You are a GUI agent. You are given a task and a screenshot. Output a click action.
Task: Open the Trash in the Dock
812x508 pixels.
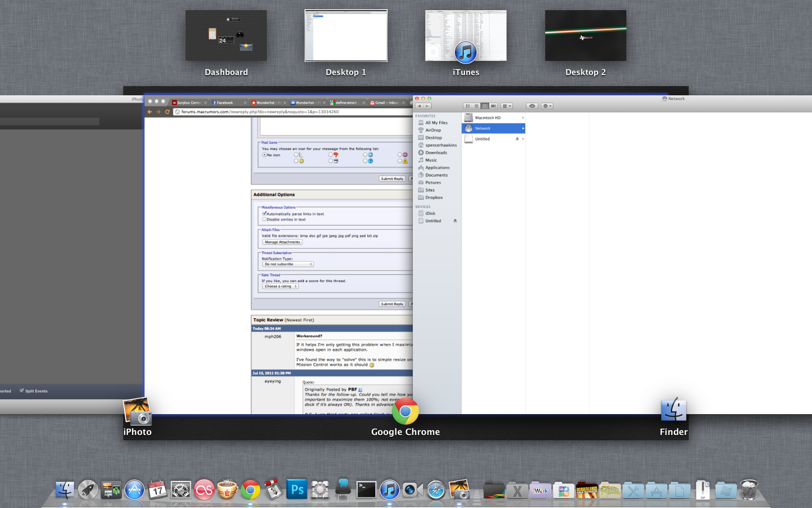(749, 490)
